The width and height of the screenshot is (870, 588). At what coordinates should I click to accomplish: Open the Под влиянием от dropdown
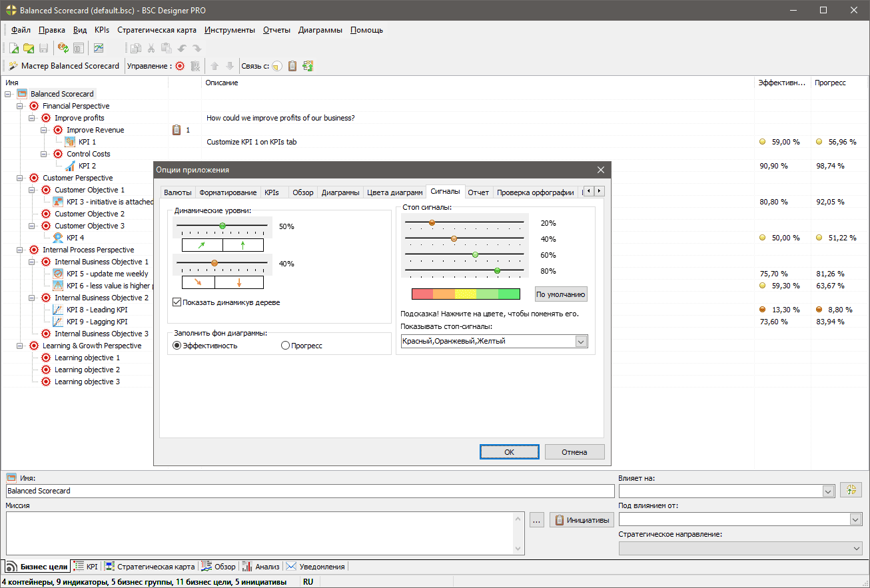(855, 519)
